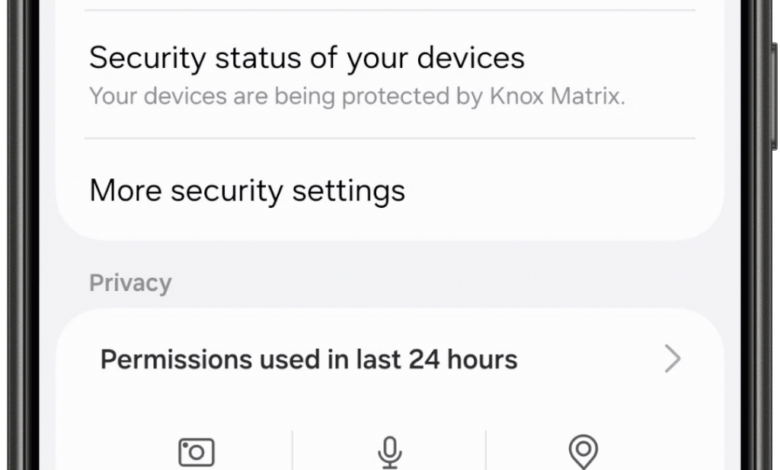Open microphone permission usage icon
This screenshot has height=470, width=780.
click(390, 452)
